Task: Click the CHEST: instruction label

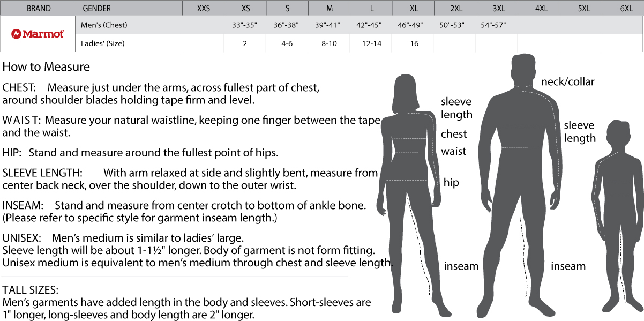Action: [19, 87]
